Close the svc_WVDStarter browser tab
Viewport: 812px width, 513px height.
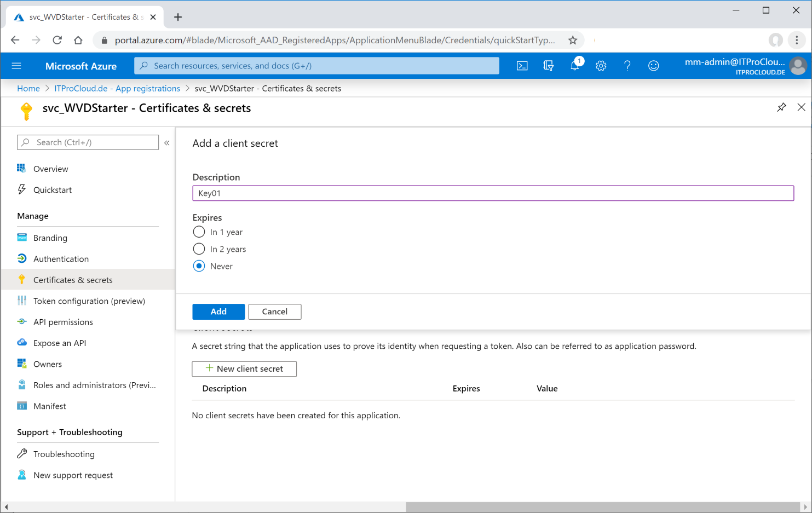pos(153,17)
